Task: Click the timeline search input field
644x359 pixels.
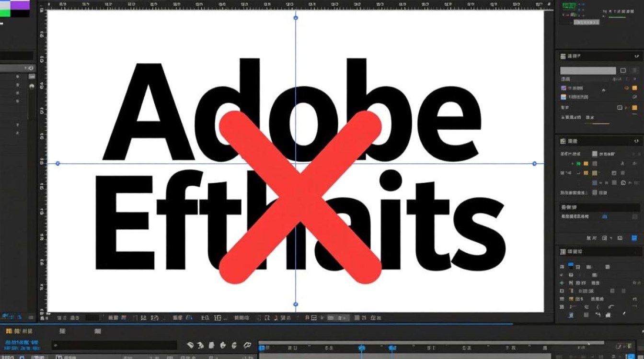Action: [114, 345]
